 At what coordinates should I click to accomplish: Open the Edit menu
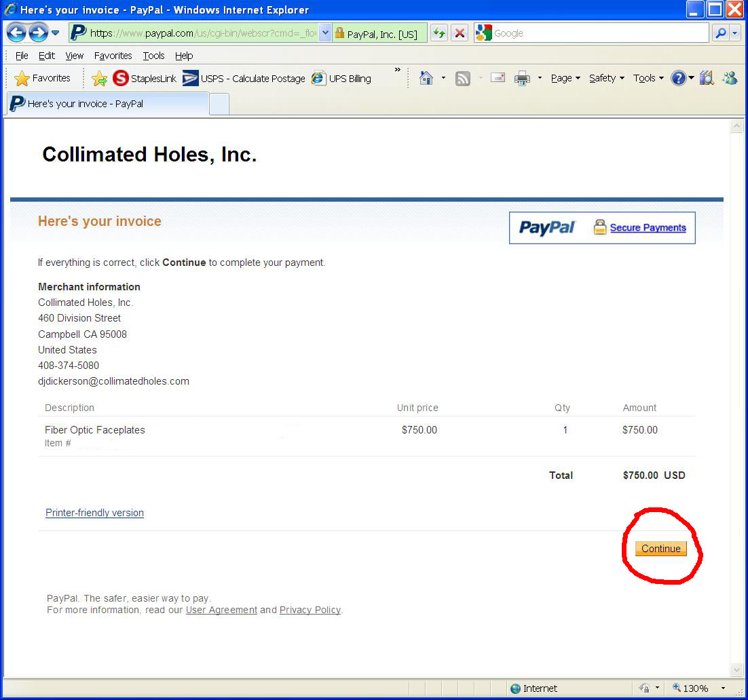pos(46,56)
